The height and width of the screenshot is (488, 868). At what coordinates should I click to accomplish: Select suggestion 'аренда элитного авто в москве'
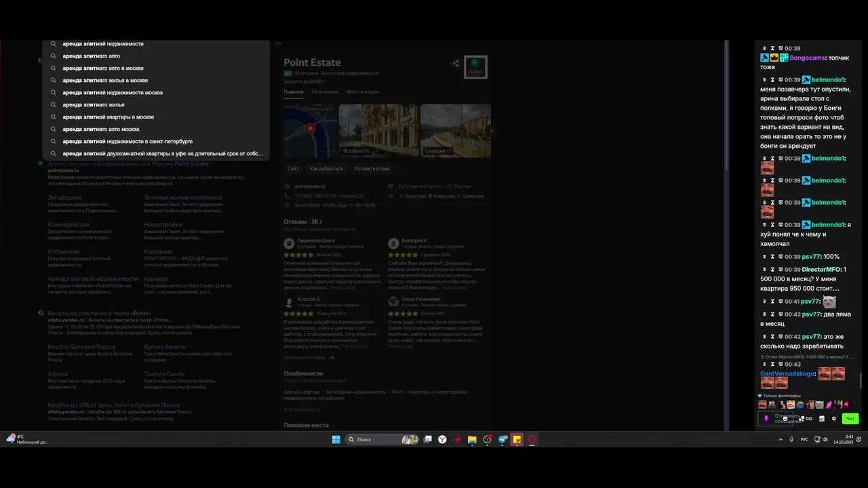click(x=156, y=68)
